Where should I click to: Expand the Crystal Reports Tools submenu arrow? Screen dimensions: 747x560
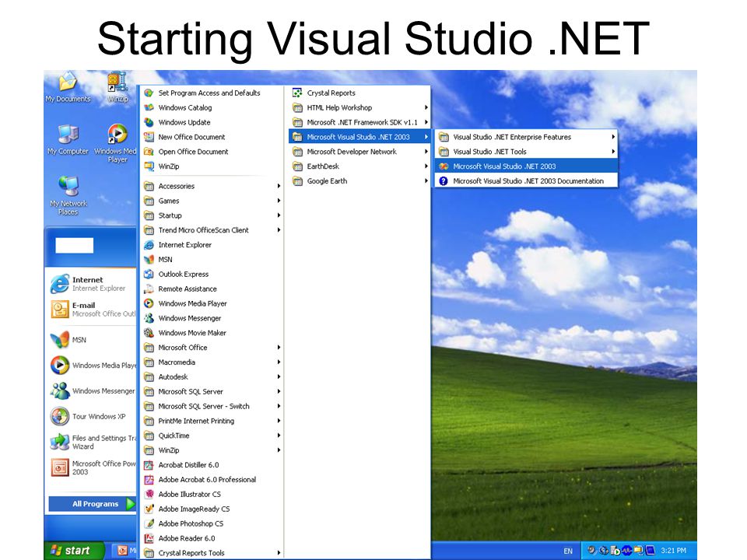[x=279, y=553]
